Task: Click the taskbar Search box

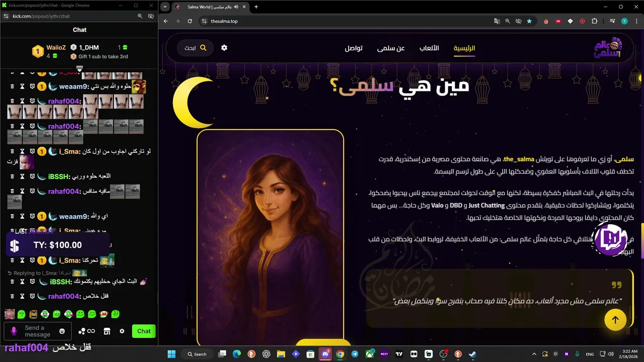Action: [197, 354]
